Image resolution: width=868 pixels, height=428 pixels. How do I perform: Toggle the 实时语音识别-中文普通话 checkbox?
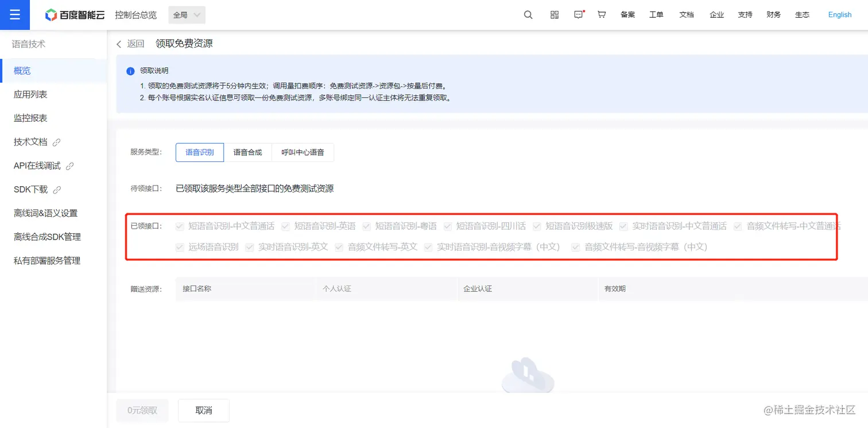click(x=623, y=226)
